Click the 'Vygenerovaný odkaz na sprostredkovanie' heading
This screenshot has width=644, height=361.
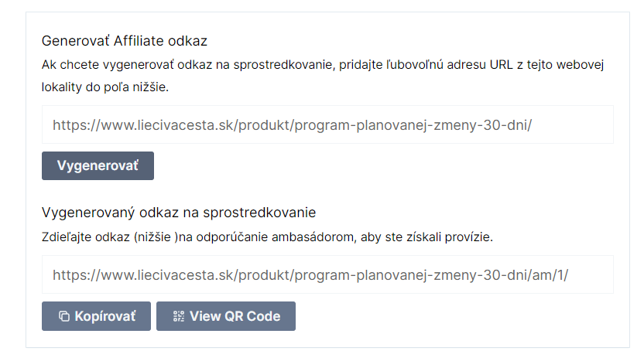(179, 213)
